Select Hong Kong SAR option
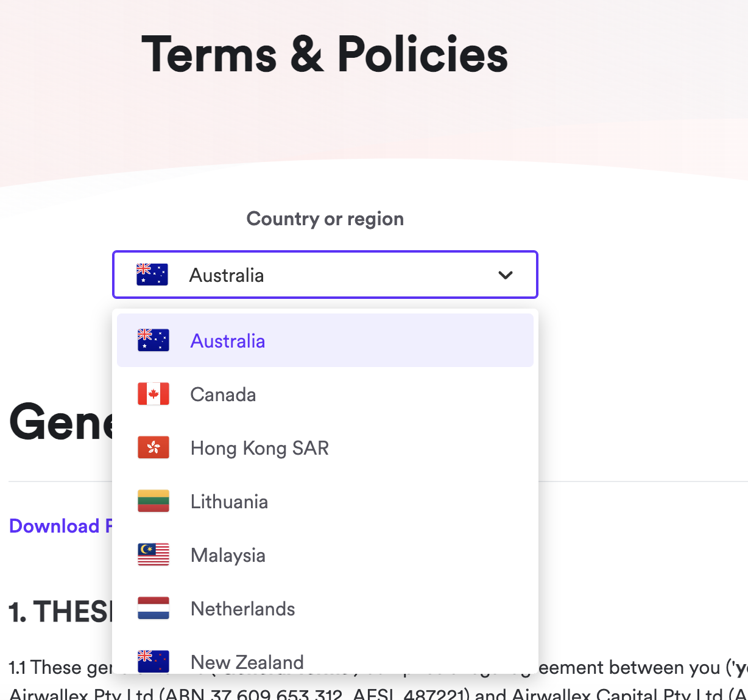 (x=325, y=447)
